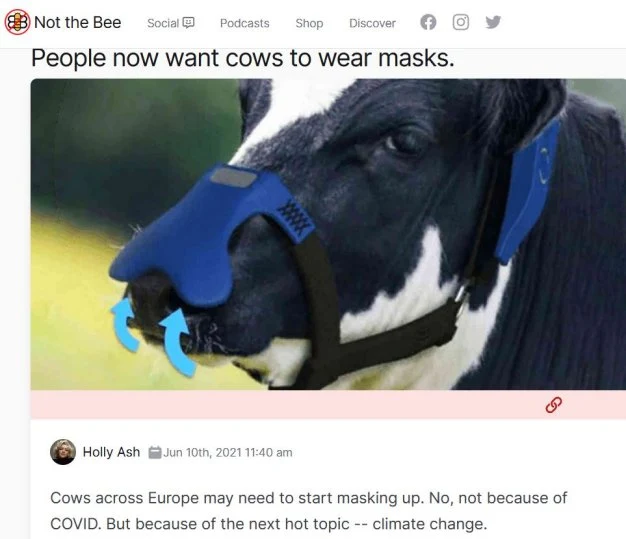The height and width of the screenshot is (539, 626).
Task: Click the cows wear masks headline
Action: point(243,58)
